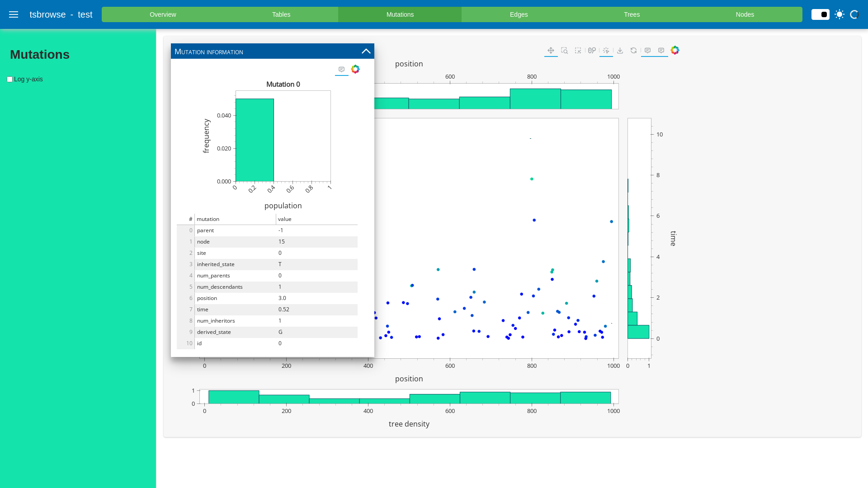Select the Box Zoom tool
868x488 pixels.
pos(564,51)
